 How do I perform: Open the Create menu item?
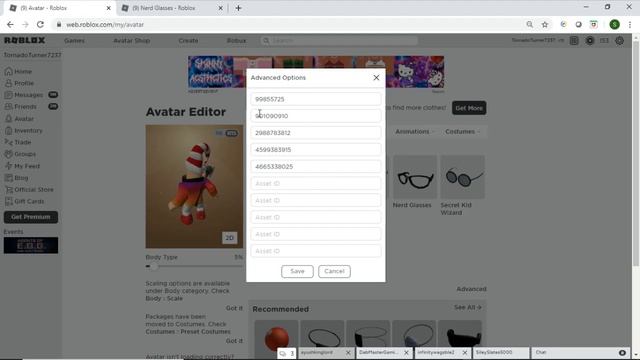click(x=188, y=41)
